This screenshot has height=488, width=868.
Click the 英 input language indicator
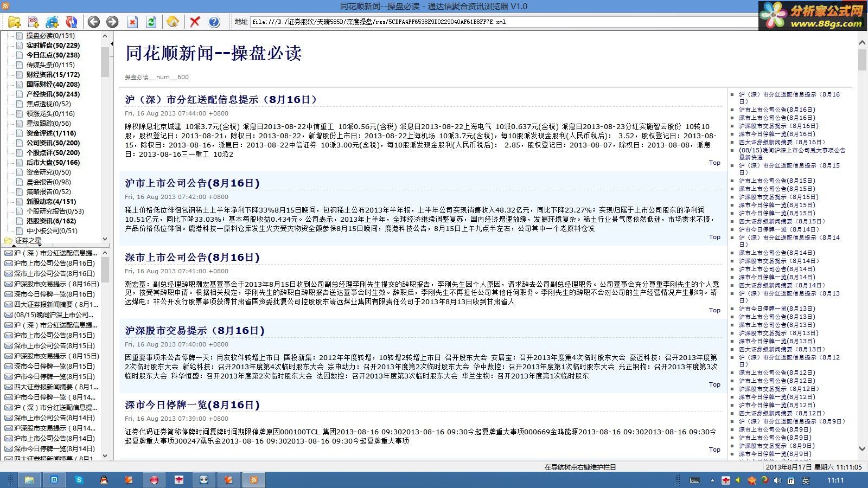(806, 480)
